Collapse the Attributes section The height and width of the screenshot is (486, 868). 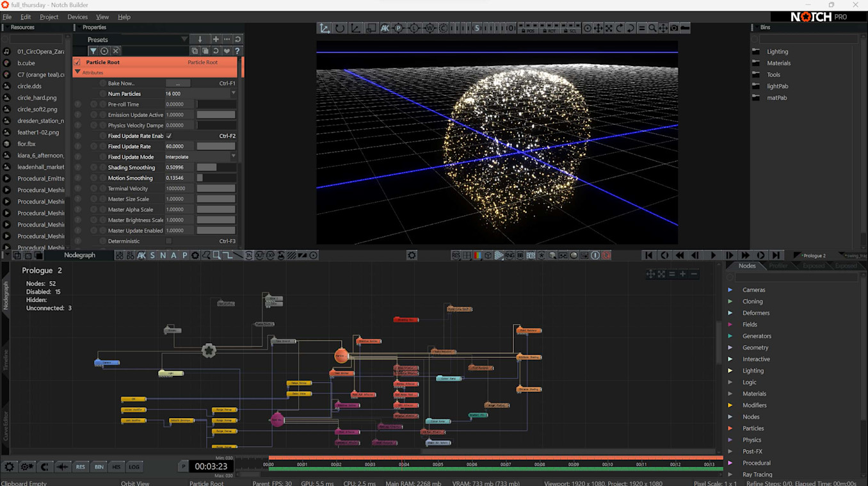78,72
